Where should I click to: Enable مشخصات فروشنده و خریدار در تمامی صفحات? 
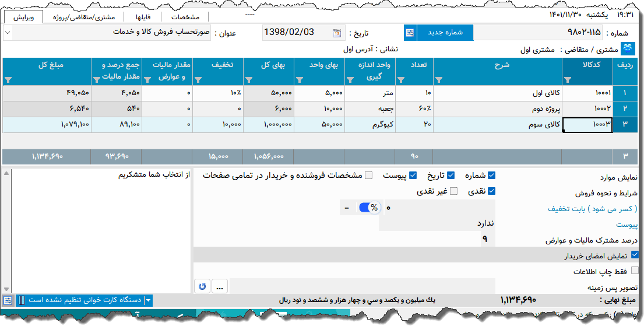tap(369, 176)
